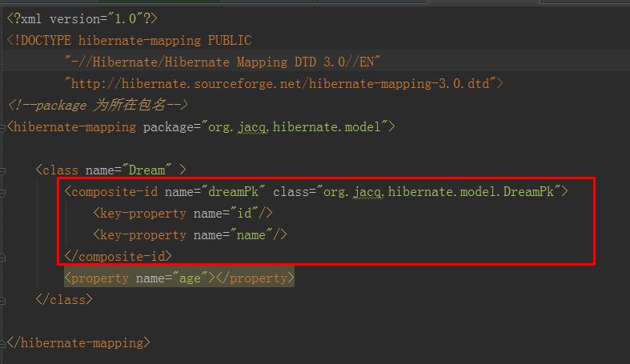Click the package comment with Chinese text
The width and height of the screenshot is (630, 364).
pos(98,105)
